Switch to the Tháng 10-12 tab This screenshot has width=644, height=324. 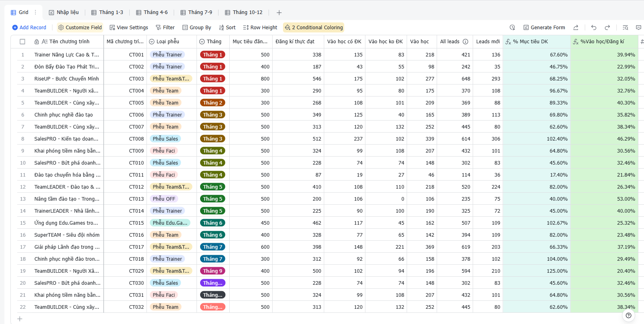click(243, 12)
